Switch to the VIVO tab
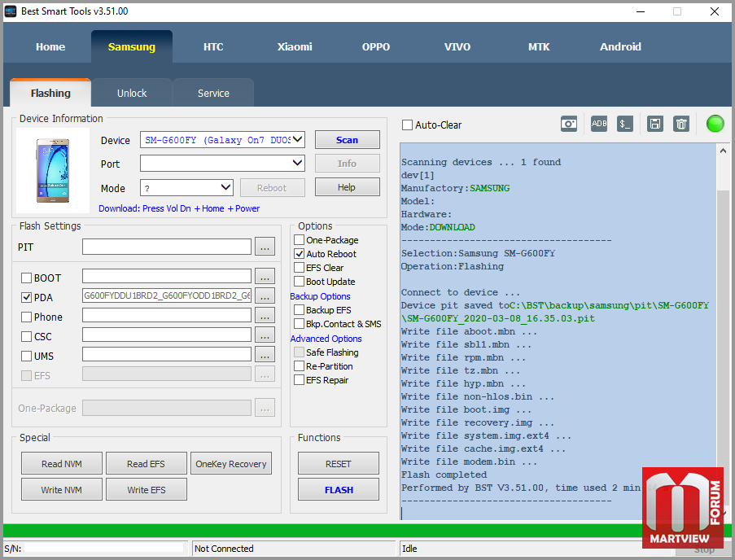The height and width of the screenshot is (560, 735). [457, 47]
